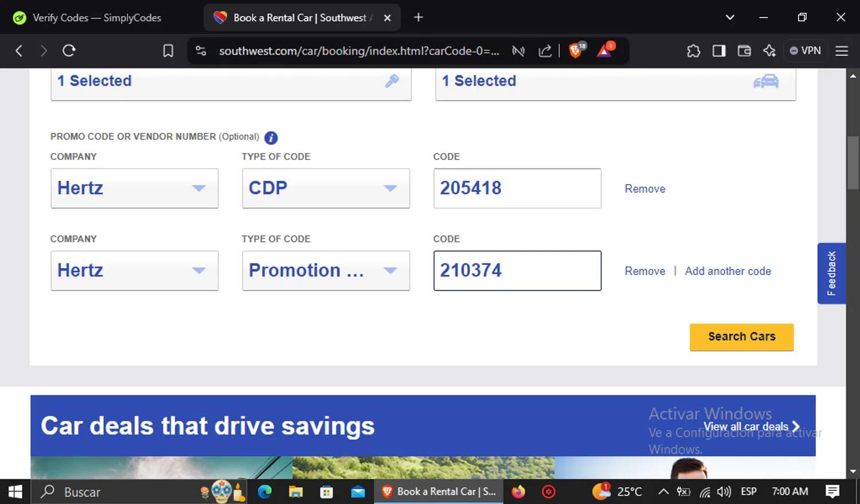The width and height of the screenshot is (860, 504).
Task: Open the Mail app from the taskbar
Action: coord(358,492)
